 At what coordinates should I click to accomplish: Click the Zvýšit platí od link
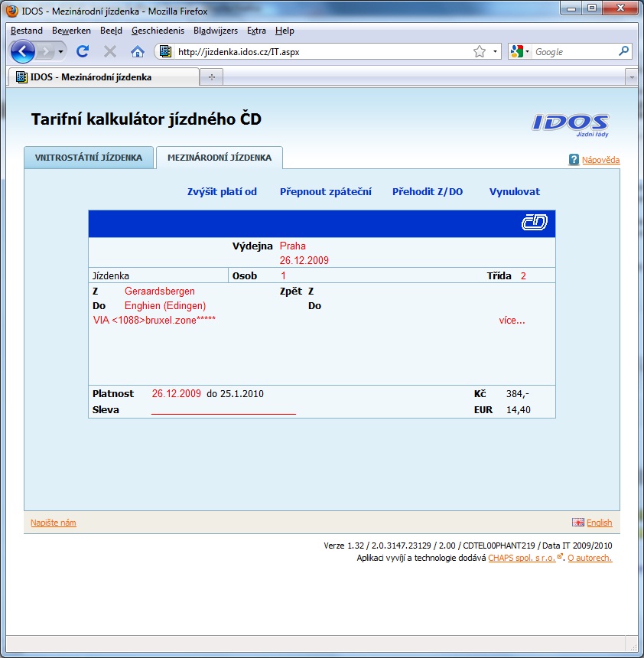click(x=222, y=192)
